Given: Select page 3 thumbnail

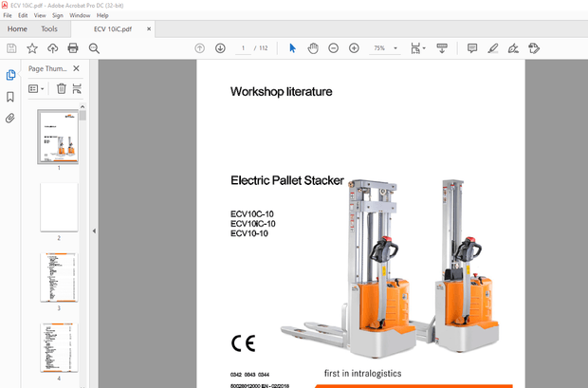Looking at the screenshot, I should click(x=59, y=277).
